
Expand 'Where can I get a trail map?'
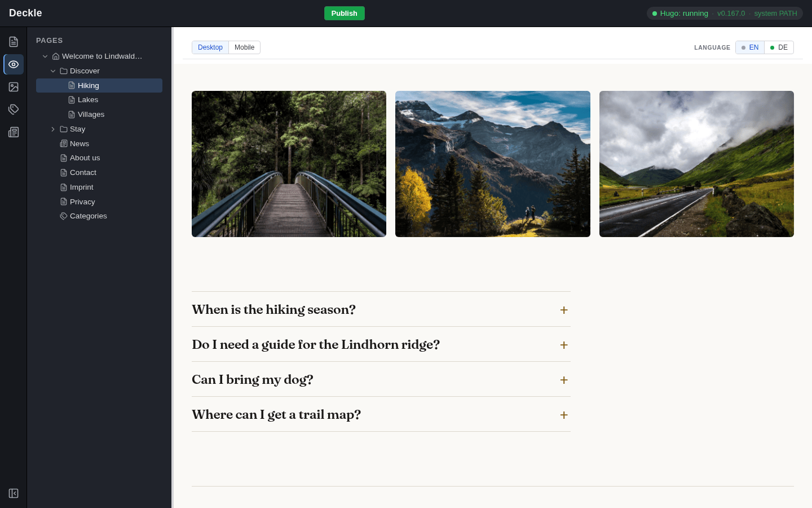pyautogui.click(x=381, y=414)
